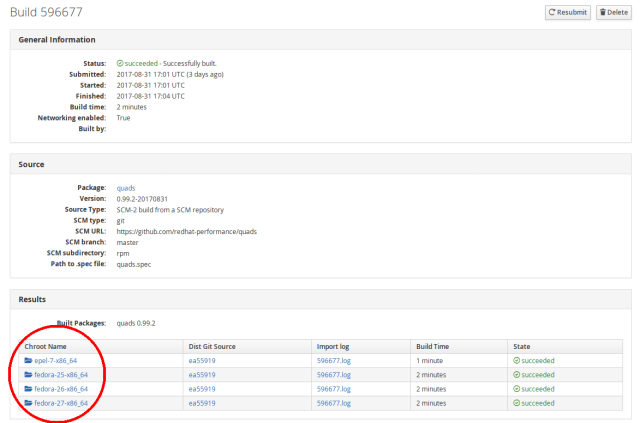
Task: Click the succeeded check icon in the fedora-25 row
Action: 515,374
